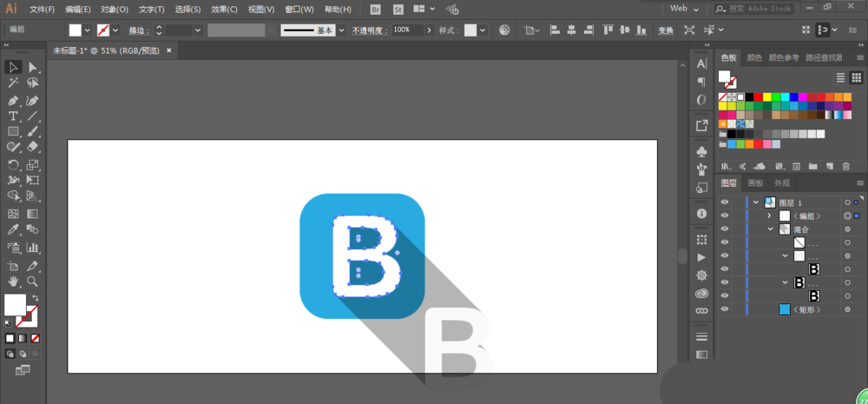Viewport: 868px width, 404px height.
Task: Toggle visibility of 图层 1 layer
Action: coord(725,202)
